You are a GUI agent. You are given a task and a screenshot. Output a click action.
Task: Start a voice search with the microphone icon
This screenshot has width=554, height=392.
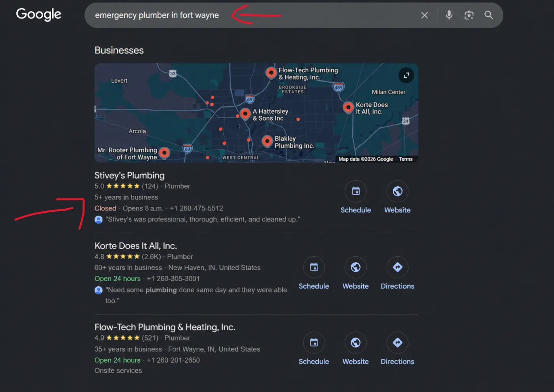coord(449,15)
